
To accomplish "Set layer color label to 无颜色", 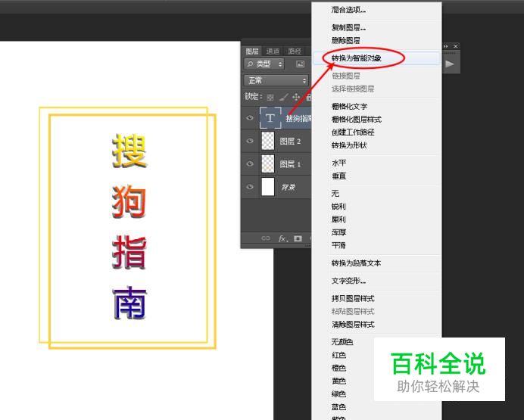I will 343,342.
